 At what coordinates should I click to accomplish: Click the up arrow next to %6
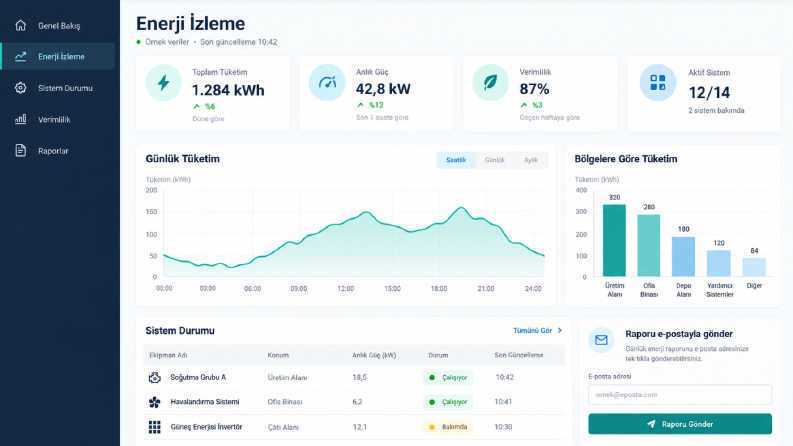197,106
